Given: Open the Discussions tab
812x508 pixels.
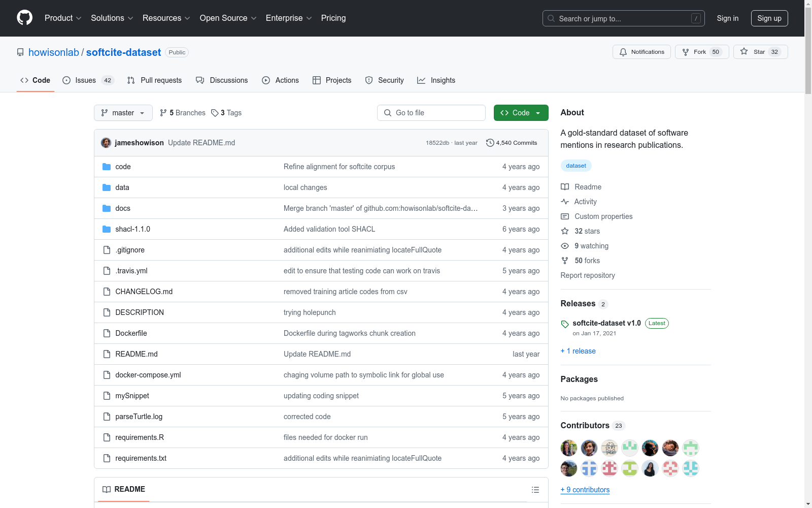Looking at the screenshot, I should coord(222,80).
